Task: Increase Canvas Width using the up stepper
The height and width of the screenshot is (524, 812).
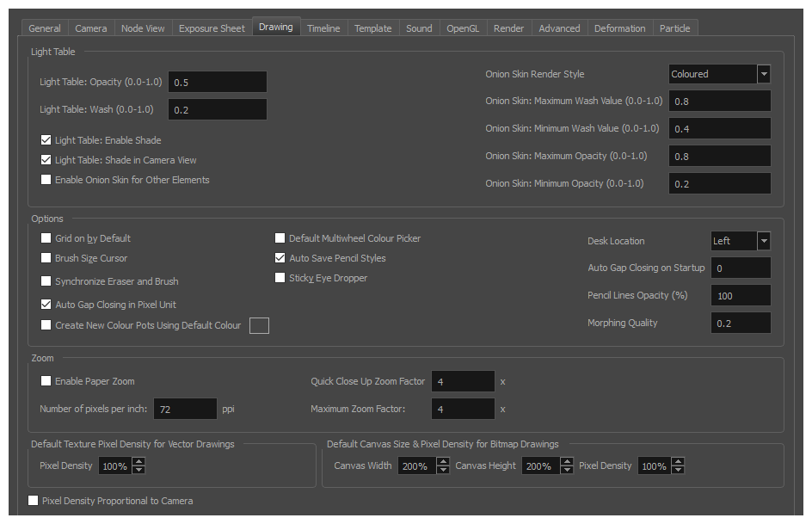Action: 443,460
